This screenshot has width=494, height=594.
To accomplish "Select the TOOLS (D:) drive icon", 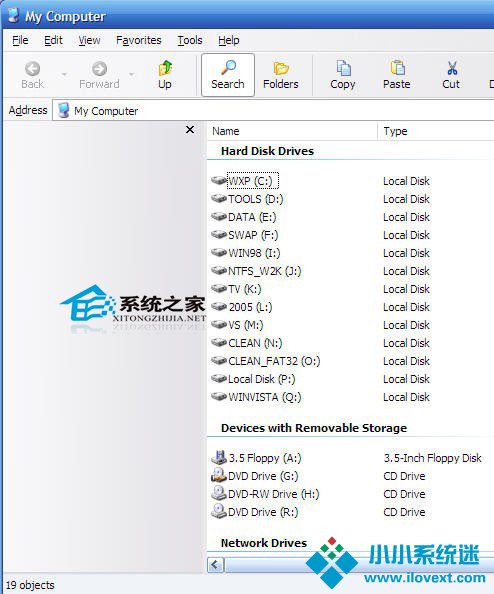I will coord(219,199).
